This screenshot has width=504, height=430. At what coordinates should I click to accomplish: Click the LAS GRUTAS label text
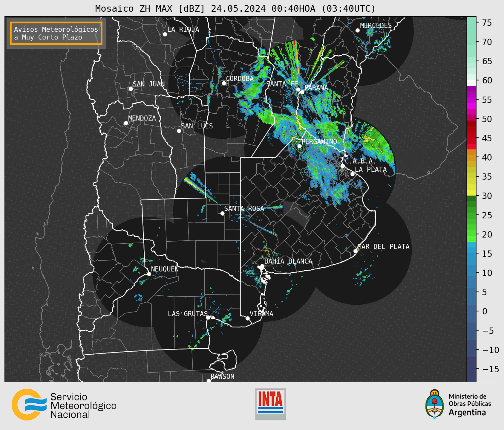[x=188, y=314]
